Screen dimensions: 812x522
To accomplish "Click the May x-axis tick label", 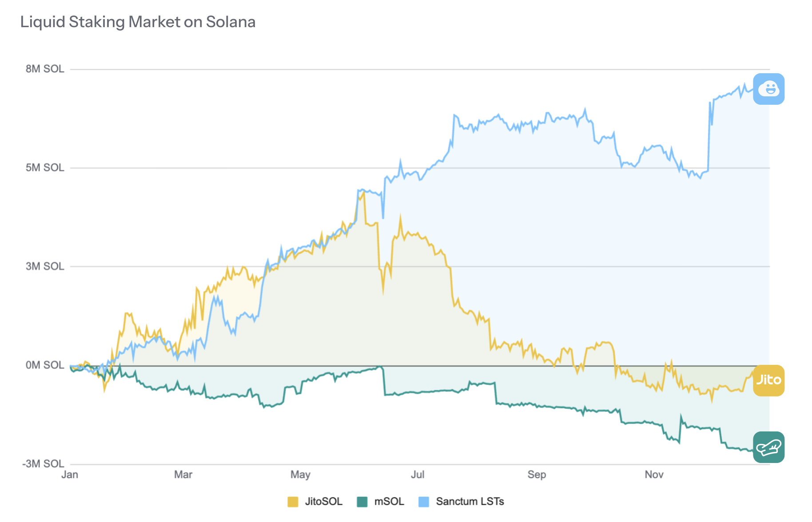I will click(x=300, y=475).
